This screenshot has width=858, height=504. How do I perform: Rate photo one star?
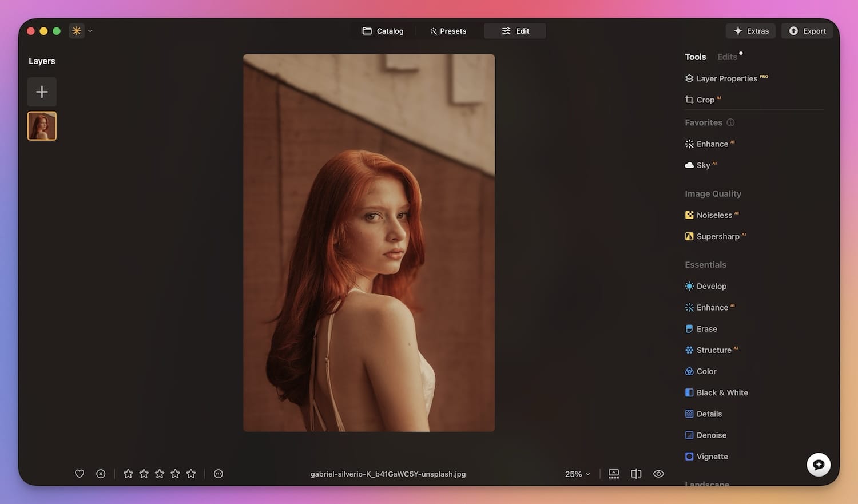pyautogui.click(x=128, y=474)
